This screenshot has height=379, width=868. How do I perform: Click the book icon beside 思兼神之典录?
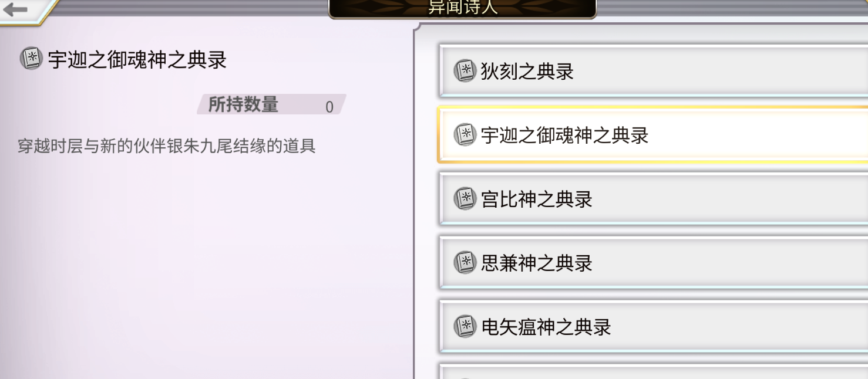[x=465, y=262]
